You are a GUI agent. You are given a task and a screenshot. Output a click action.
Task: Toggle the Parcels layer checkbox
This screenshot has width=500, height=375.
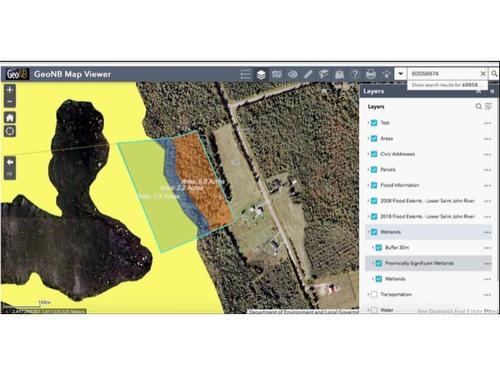point(374,169)
